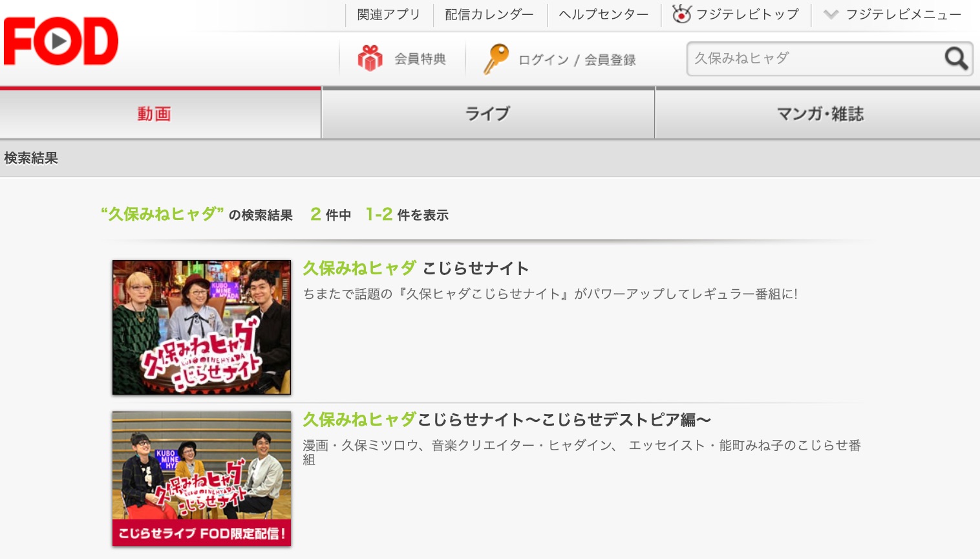Screen dimensions: 980x559
Task: Select the マンガ・雑誌 tab
Action: (x=820, y=114)
